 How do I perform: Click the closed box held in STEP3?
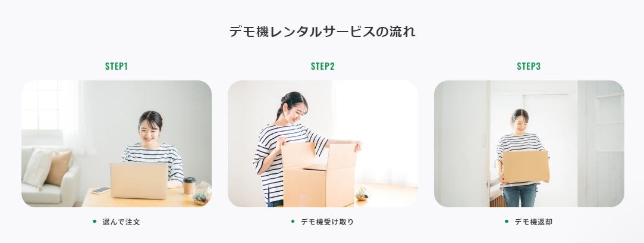tap(526, 167)
